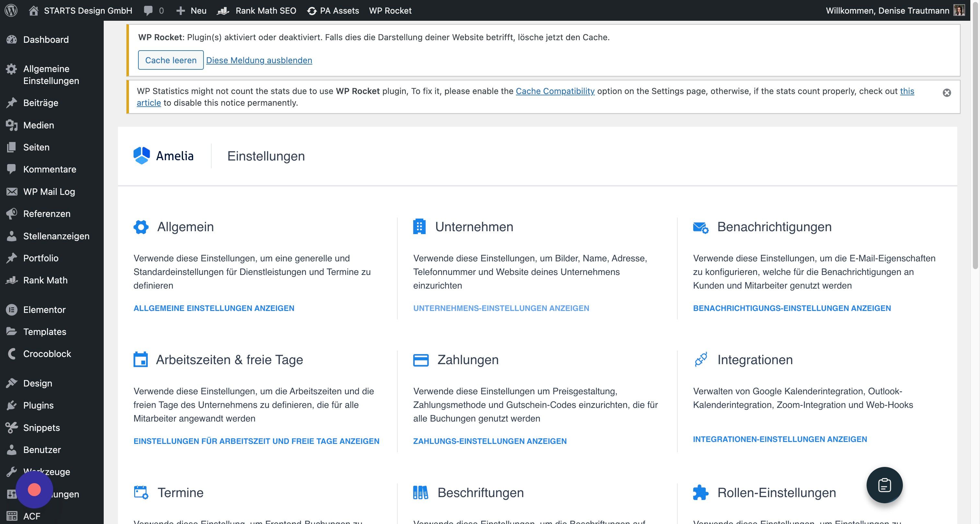Click the Einstellungen page title
Image resolution: width=980 pixels, height=524 pixels.
(266, 156)
